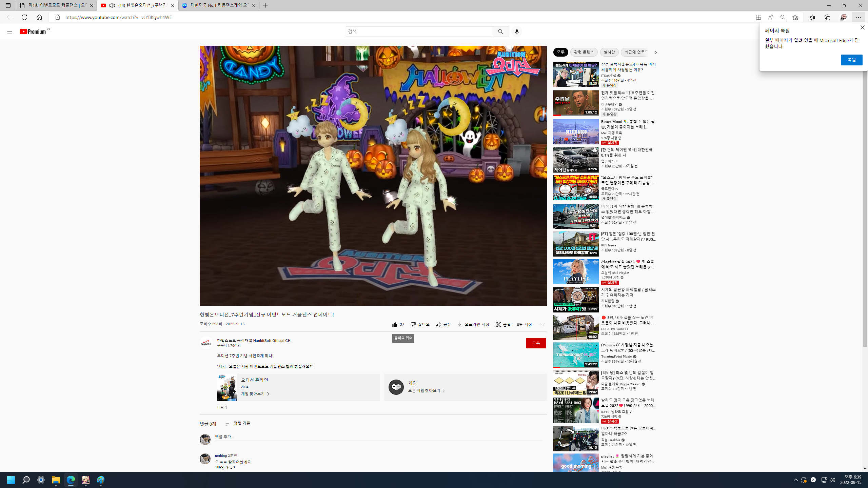Save video to playlist with 저장
This screenshot has width=868, height=488.
point(524,325)
